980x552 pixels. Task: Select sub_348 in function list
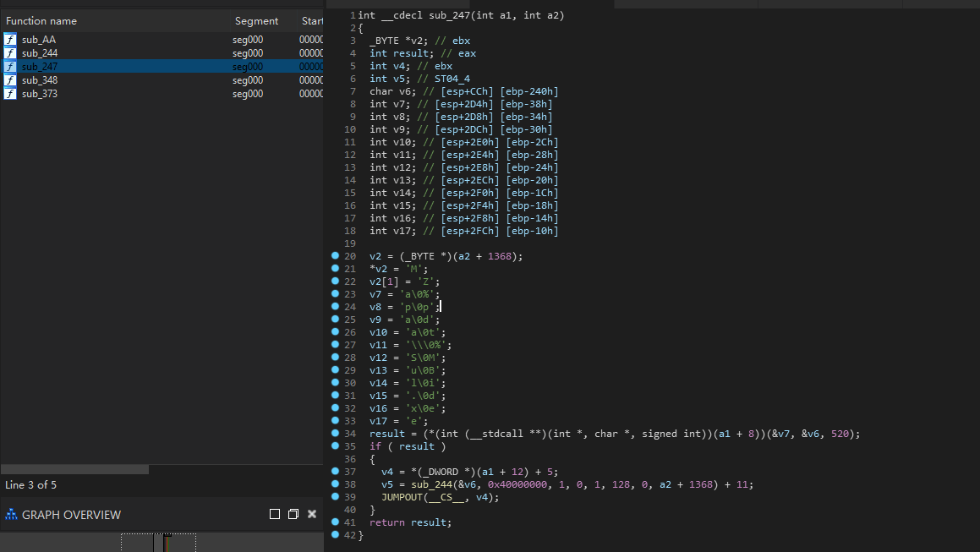pyautogui.click(x=40, y=80)
